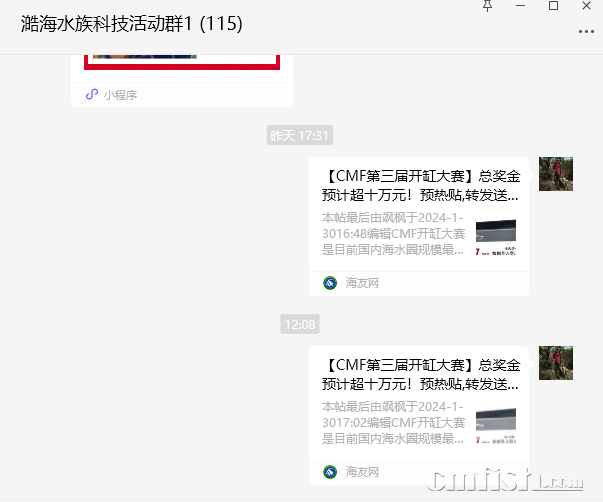This screenshot has height=502, width=603.
Task: Click the 小程序 label under the red card
Action: [x=120, y=95]
